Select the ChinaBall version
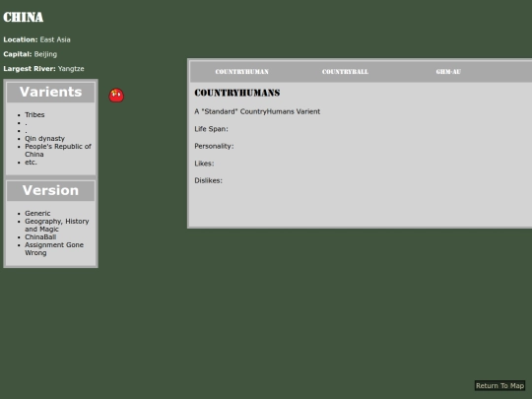This screenshot has height=399, width=532. pos(40,236)
